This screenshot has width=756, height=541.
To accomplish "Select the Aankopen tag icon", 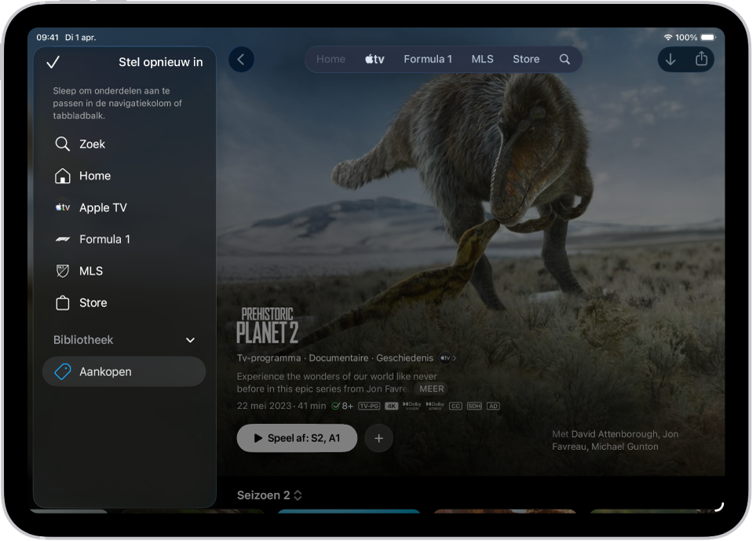I will 62,371.
